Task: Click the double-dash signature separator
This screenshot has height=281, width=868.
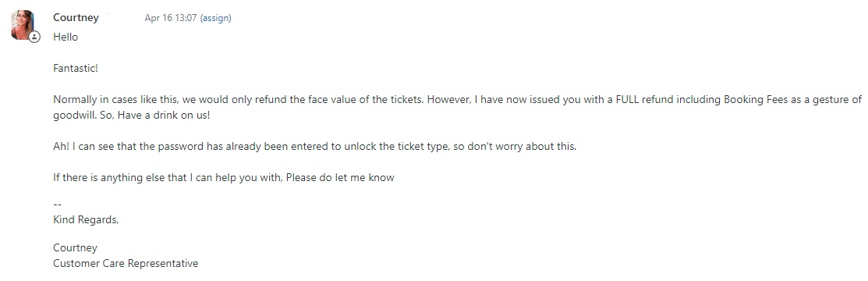Action: [x=57, y=204]
